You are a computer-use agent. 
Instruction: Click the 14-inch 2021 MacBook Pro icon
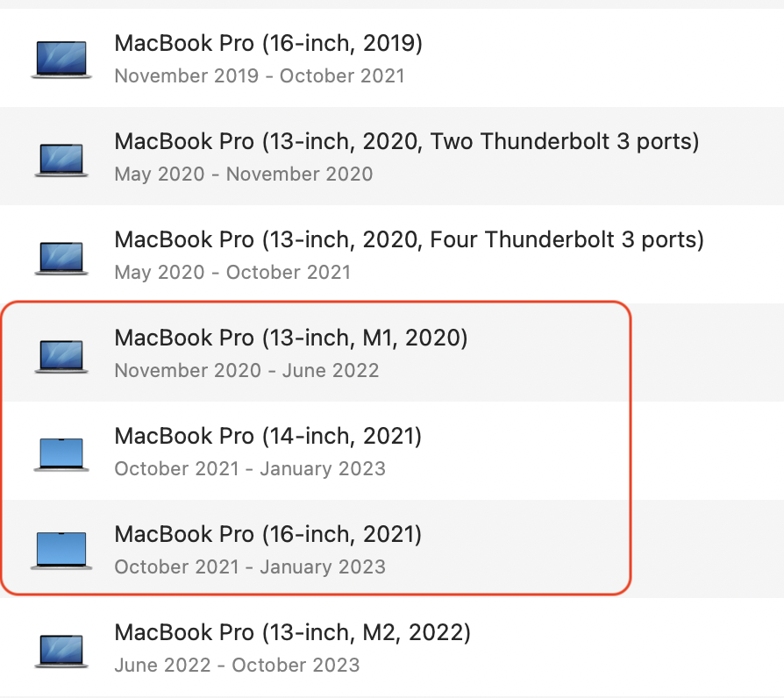61,454
